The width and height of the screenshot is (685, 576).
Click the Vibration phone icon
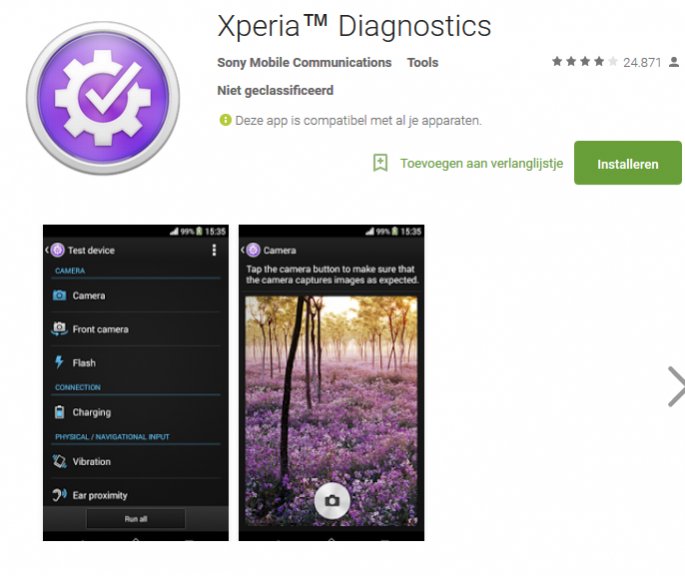[59, 461]
